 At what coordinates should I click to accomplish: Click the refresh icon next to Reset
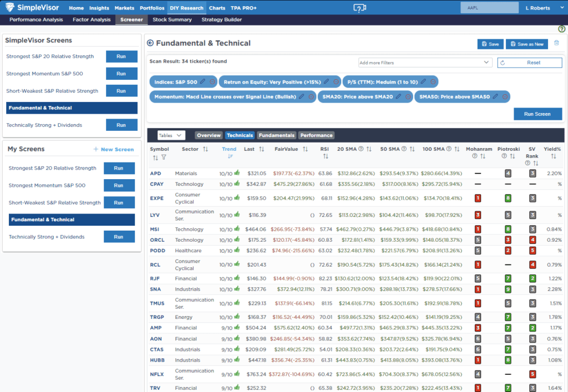coord(502,63)
